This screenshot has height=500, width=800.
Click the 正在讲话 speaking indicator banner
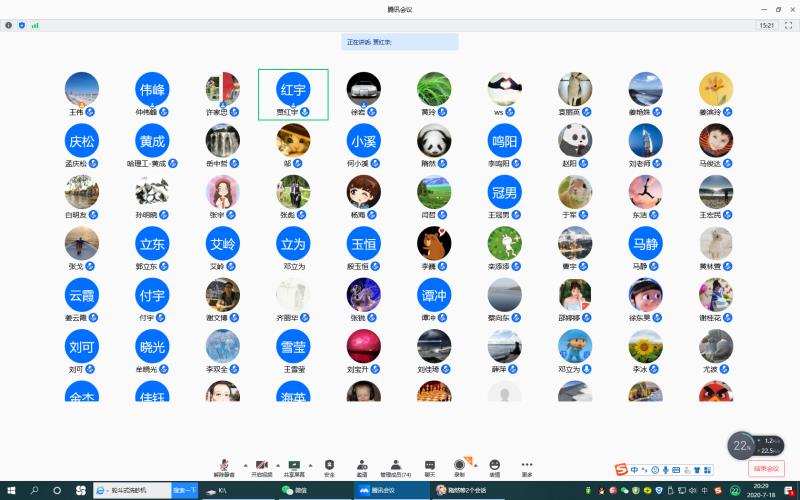pos(399,42)
